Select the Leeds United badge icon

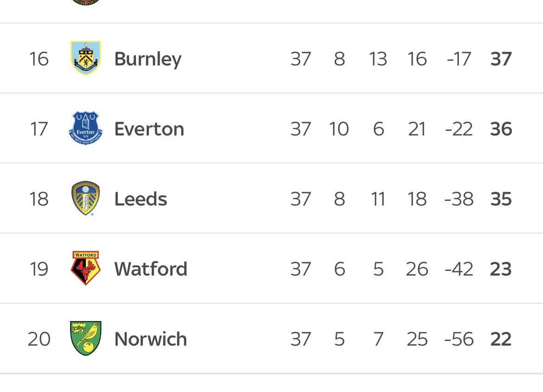[85, 199]
